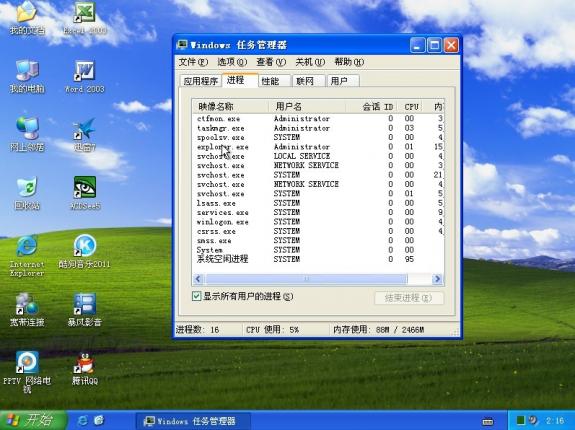Select the ACDSee5 desktop icon

tap(85, 193)
